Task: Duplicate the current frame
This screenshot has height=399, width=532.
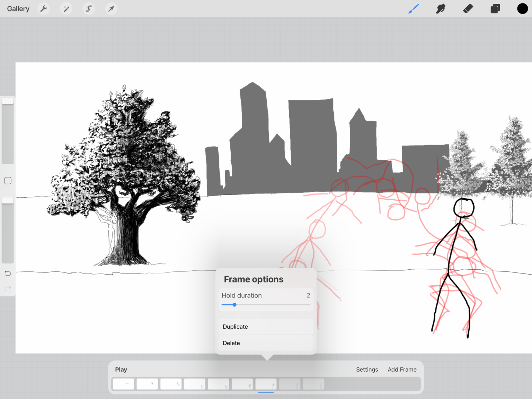Action: coord(265,326)
